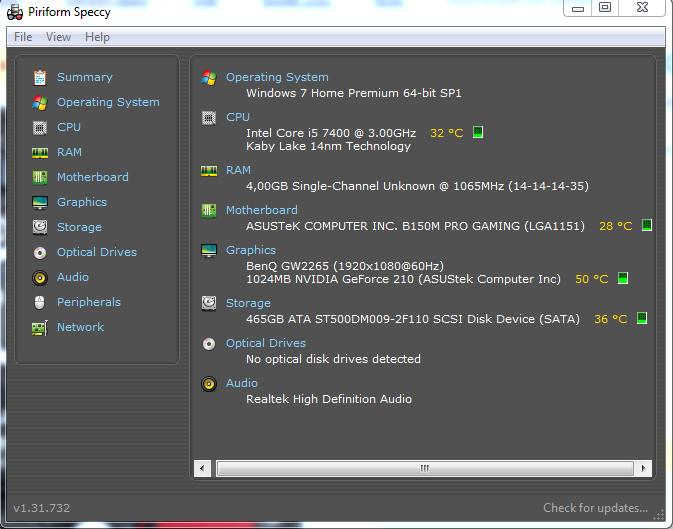Click the Operating System Windows flag sidebar icon
The image size is (673, 529).
tap(40, 103)
